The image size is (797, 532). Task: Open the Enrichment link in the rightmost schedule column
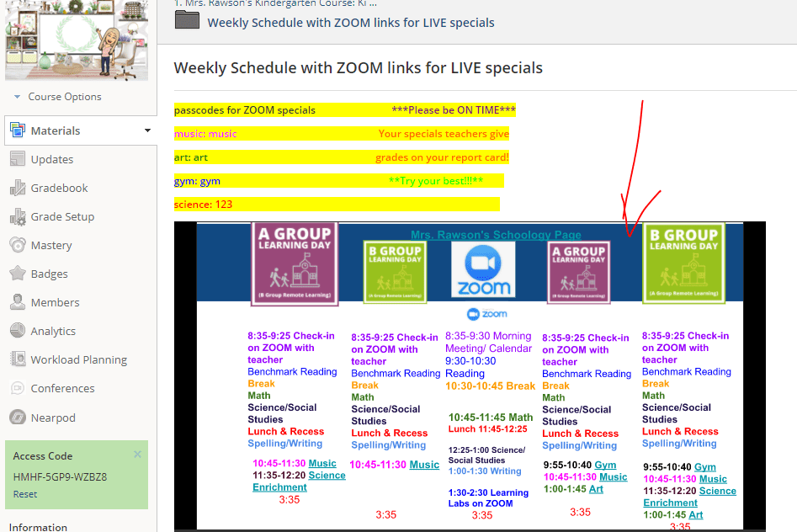(671, 503)
